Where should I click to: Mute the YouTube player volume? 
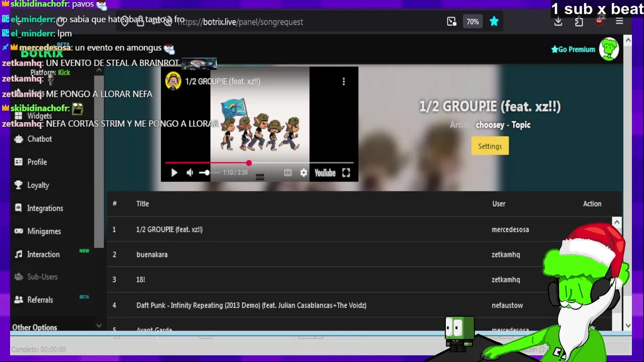pyautogui.click(x=190, y=173)
